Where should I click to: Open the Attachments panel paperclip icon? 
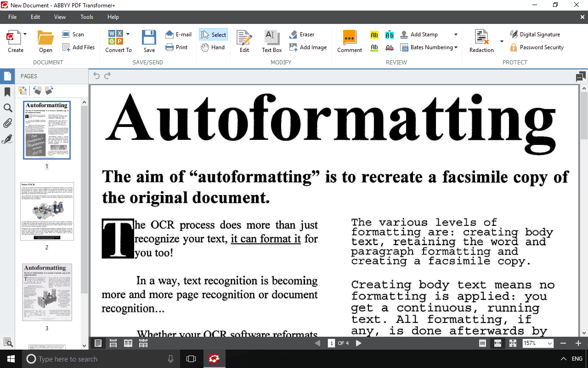(x=7, y=123)
